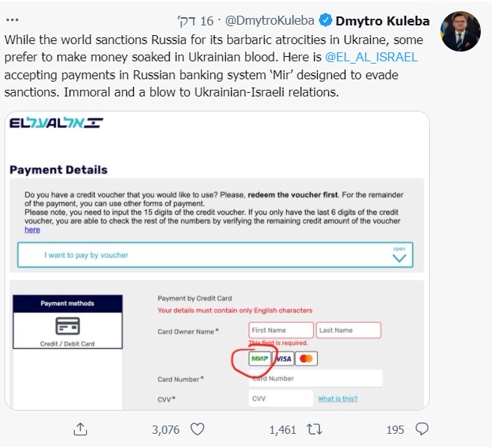This screenshot has width=492, height=448.
Task: Open replies via speech bubble icon
Action: 422,429
